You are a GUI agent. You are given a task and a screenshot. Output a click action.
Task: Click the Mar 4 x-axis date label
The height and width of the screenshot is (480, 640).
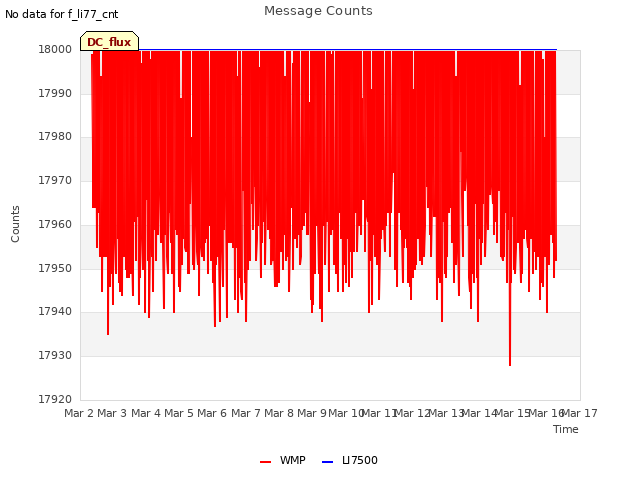click(x=146, y=413)
